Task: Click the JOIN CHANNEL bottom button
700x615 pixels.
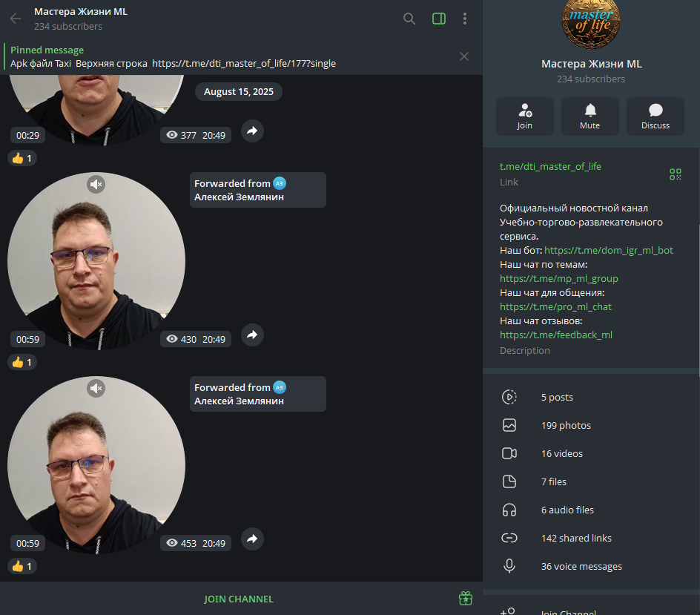Action: (238, 599)
